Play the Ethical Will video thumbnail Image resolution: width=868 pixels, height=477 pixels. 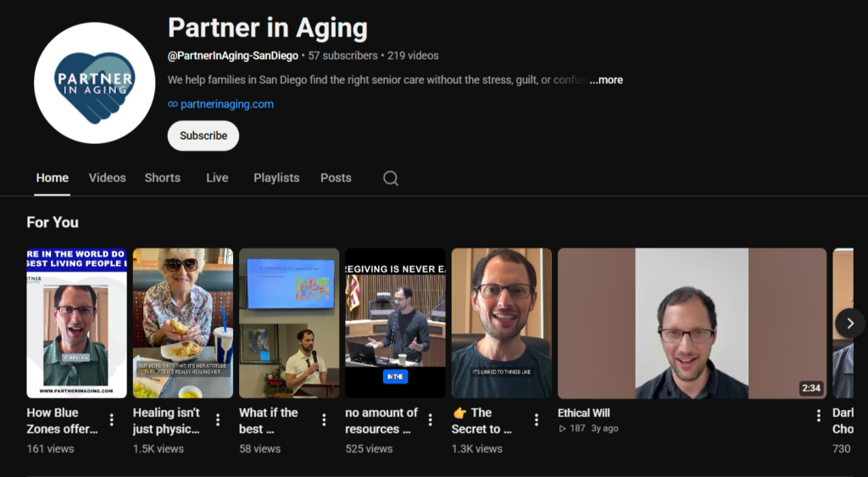(692, 323)
